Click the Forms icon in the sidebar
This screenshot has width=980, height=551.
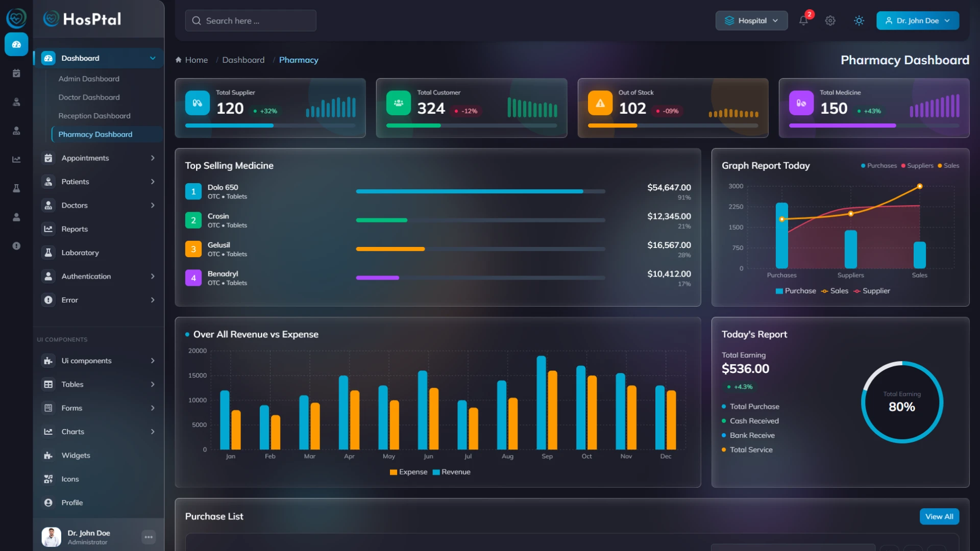click(48, 408)
